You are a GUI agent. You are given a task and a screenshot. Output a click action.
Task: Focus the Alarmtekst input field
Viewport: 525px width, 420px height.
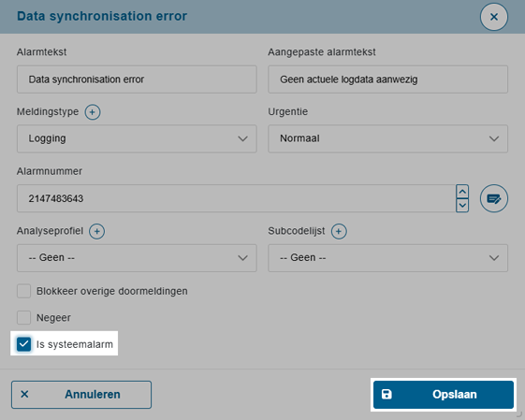[137, 80]
